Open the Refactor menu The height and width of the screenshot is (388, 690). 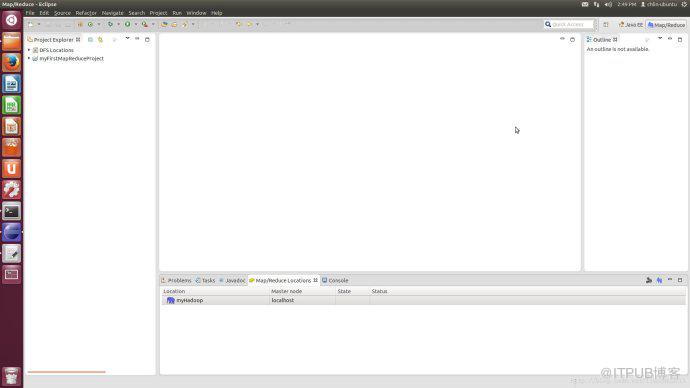tap(86, 13)
